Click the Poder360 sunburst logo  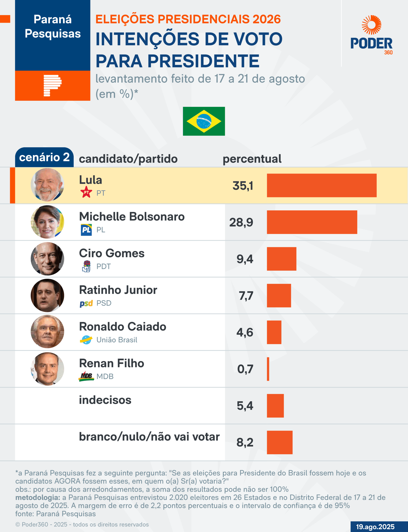coord(371,25)
